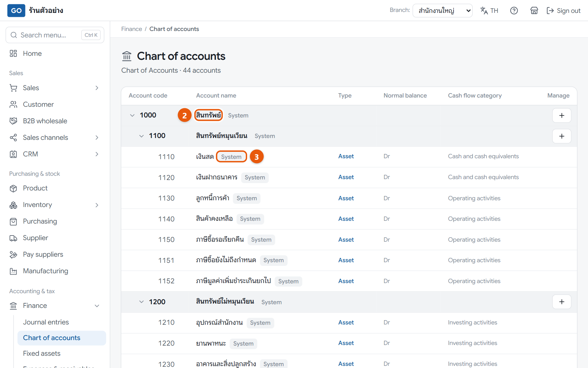
Task: Click account name สินค้าคงเหลือ
Action: pos(214,219)
